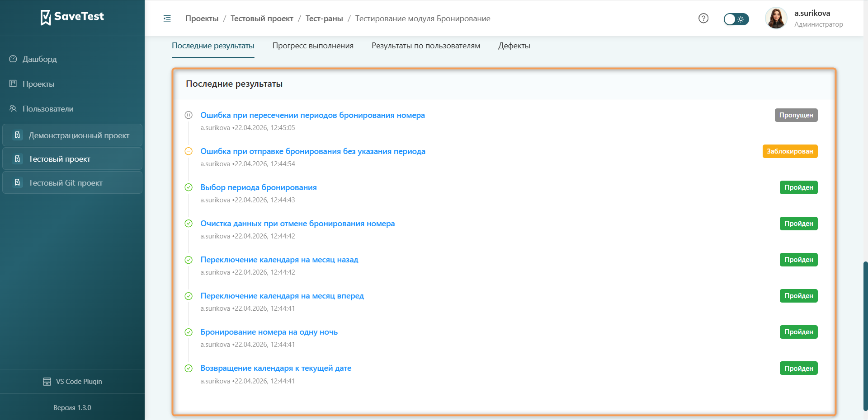Open Очистка данных при отмене бронирования номера
Screen dimensions: 868x420
pos(297,224)
